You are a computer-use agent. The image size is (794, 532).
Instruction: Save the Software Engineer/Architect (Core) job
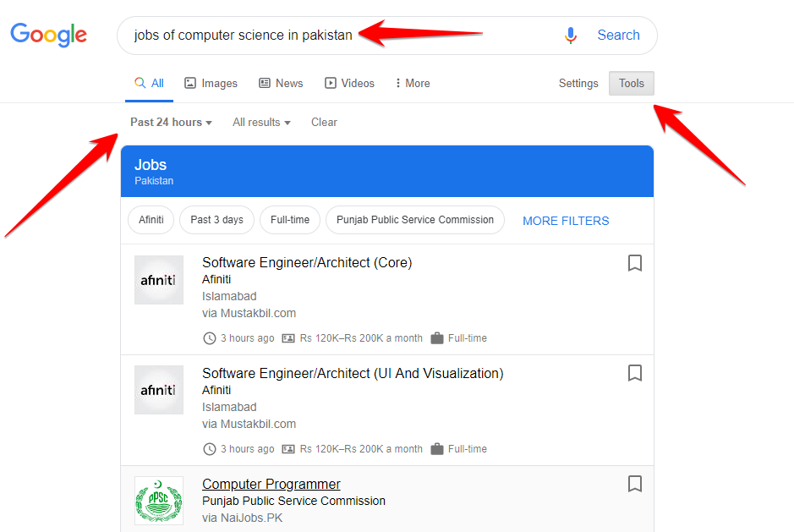(x=635, y=263)
